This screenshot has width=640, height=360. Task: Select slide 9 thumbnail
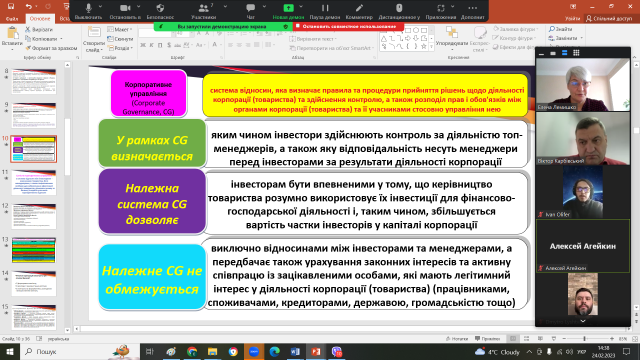tap(34, 115)
